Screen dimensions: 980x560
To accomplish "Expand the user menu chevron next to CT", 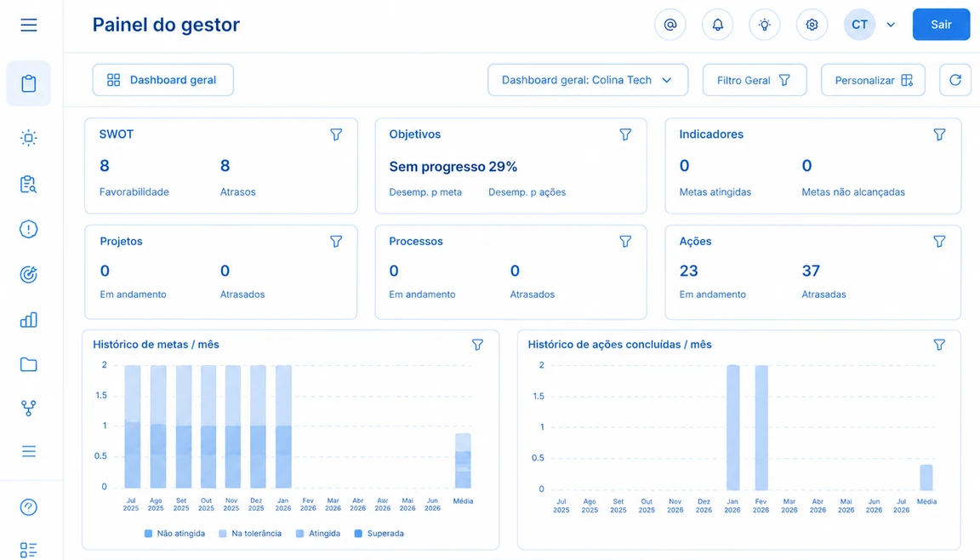I will (891, 25).
